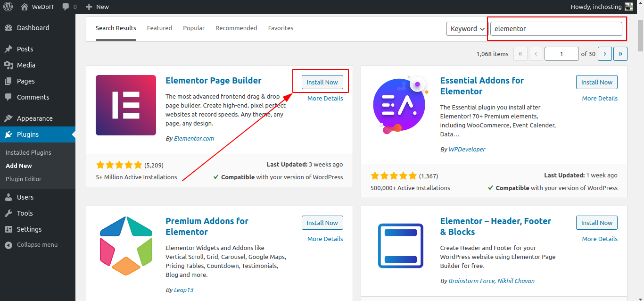Click the Premium Addons star icon
Image resolution: width=644 pixels, height=301 pixels.
pyautogui.click(x=126, y=246)
